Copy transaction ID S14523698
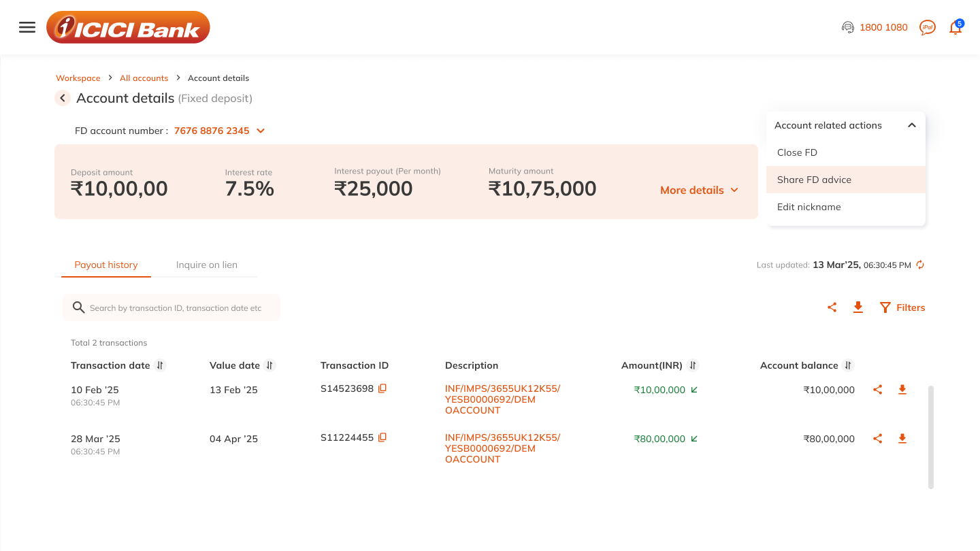980x551 pixels. [382, 388]
